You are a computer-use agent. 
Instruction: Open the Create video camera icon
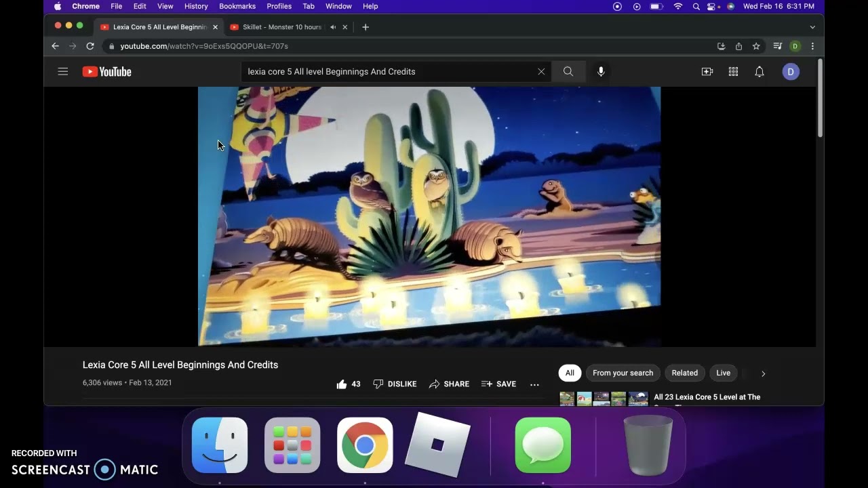707,71
